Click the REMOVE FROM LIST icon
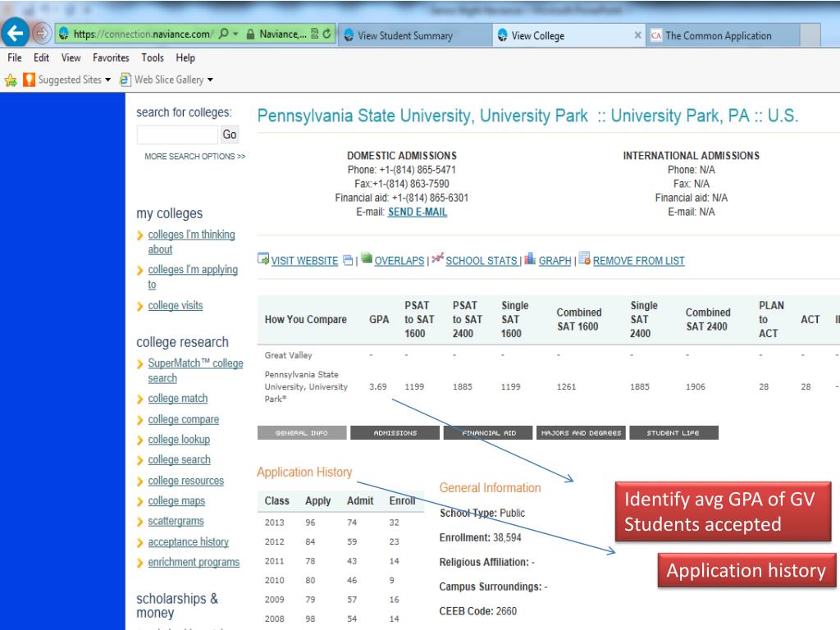Image resolution: width=840 pixels, height=630 pixels. 584,258
